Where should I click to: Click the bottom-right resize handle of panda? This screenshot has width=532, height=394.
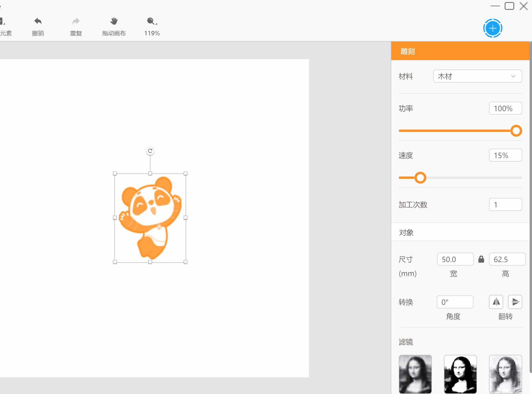186,262
